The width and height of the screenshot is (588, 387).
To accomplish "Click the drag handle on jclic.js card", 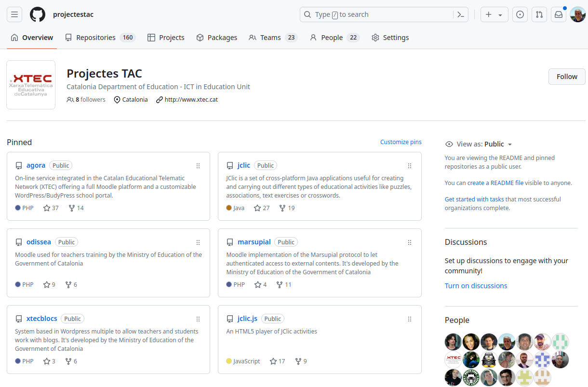I will 410,319.
